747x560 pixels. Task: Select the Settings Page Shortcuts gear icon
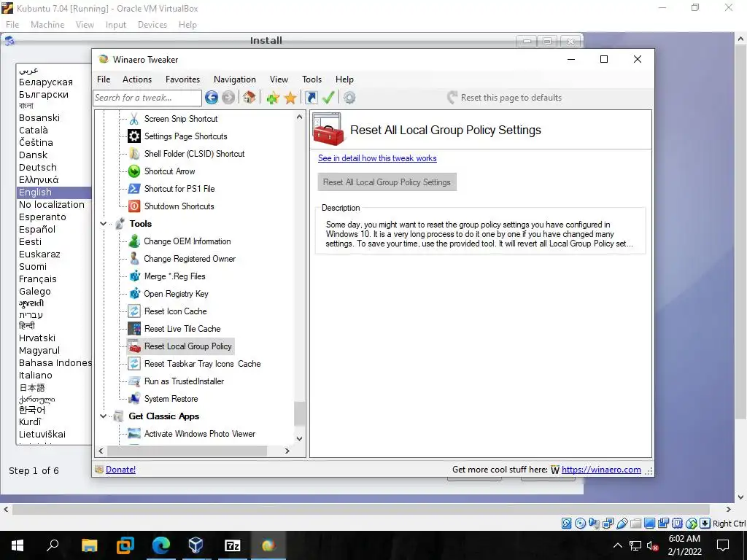click(x=134, y=136)
